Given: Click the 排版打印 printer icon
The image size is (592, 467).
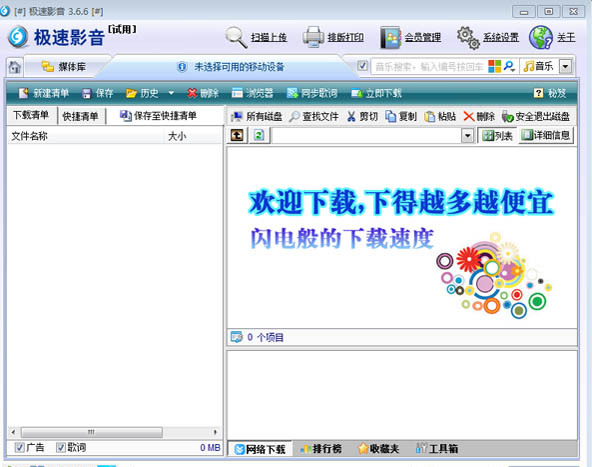Looking at the screenshot, I should click(x=313, y=37).
